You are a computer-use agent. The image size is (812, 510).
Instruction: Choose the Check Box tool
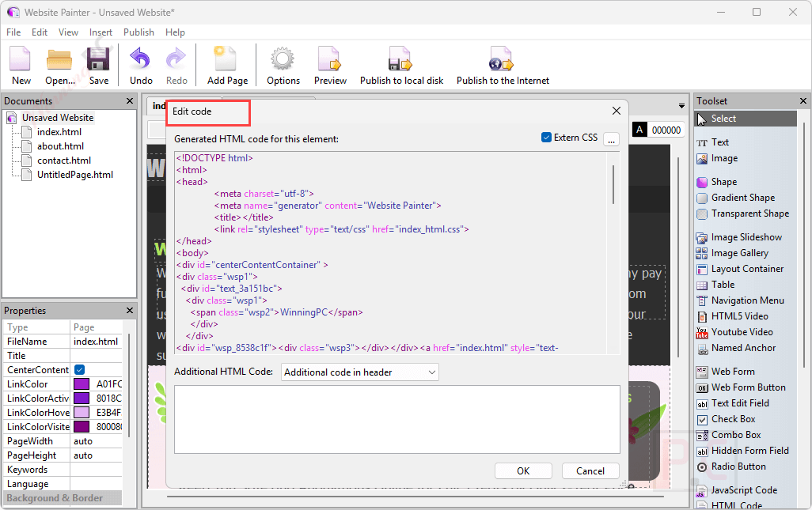coord(726,419)
